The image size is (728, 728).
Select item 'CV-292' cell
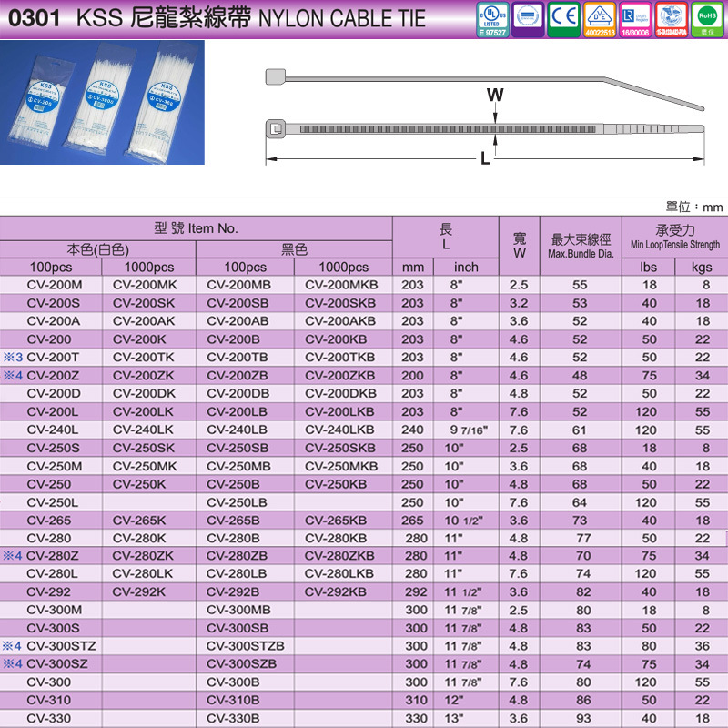[49, 592]
